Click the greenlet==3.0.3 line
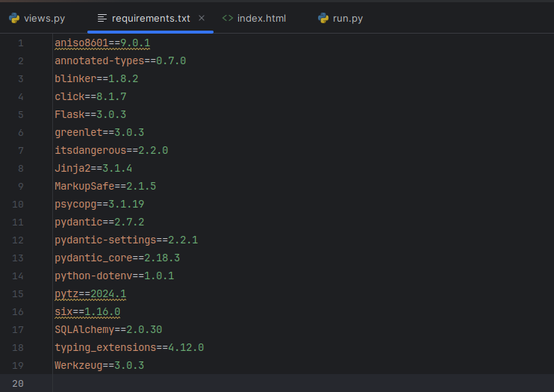Image resolution: width=554 pixels, height=392 pixels. pos(99,133)
